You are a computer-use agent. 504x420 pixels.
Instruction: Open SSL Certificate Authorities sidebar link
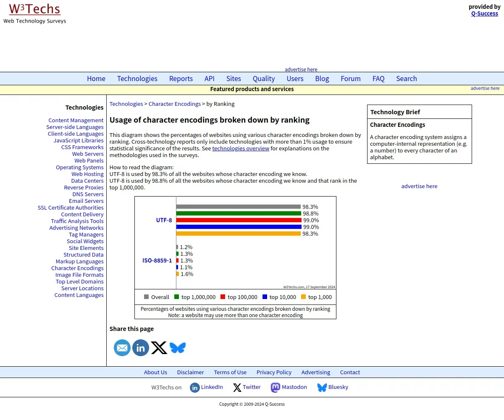coord(71,207)
